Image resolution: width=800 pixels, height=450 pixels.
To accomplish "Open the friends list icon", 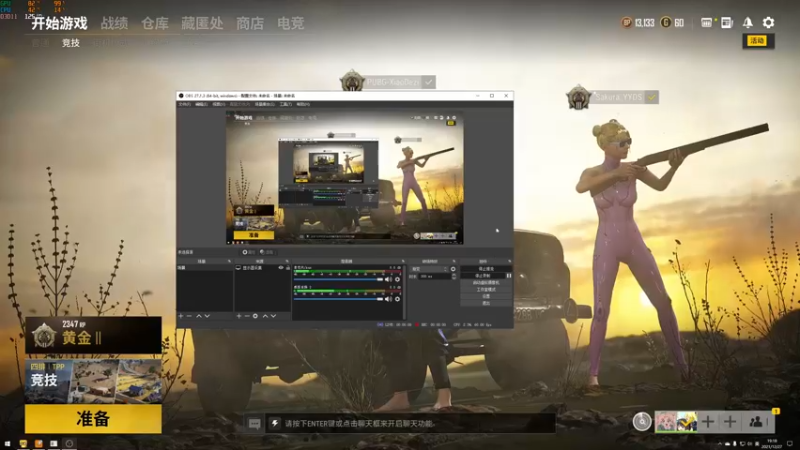I will [756, 421].
